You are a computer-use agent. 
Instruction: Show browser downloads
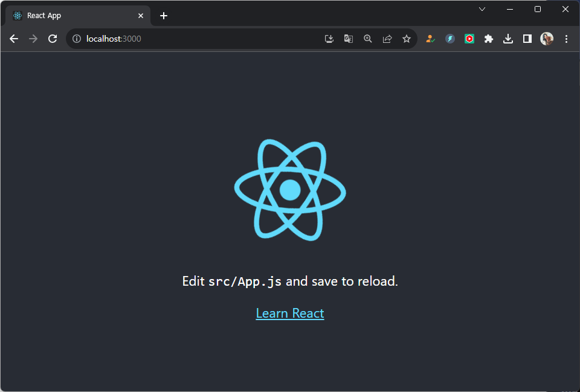pos(508,39)
